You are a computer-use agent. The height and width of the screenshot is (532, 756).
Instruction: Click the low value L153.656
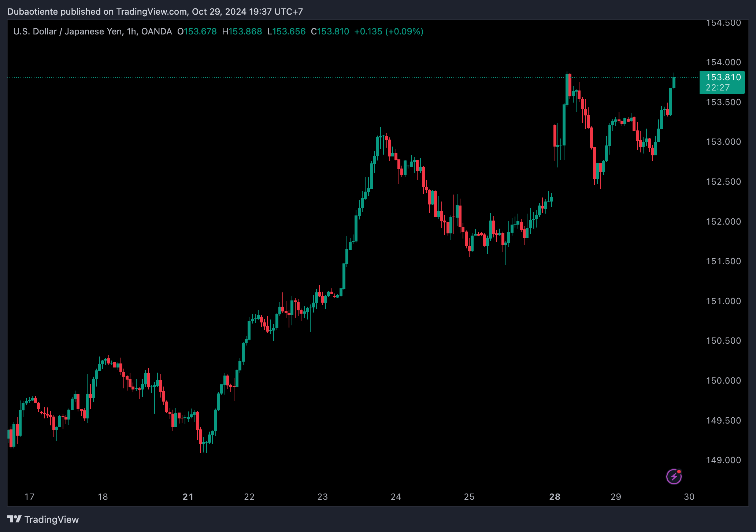(x=286, y=32)
